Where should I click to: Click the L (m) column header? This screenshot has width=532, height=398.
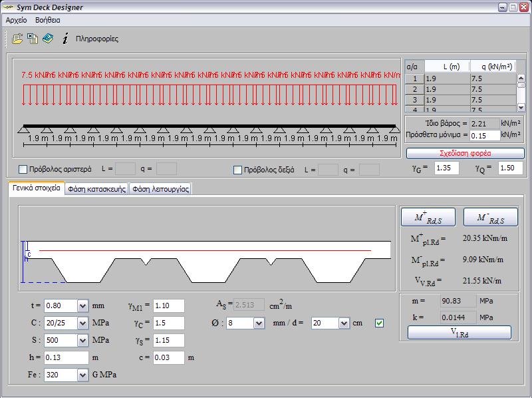point(447,67)
